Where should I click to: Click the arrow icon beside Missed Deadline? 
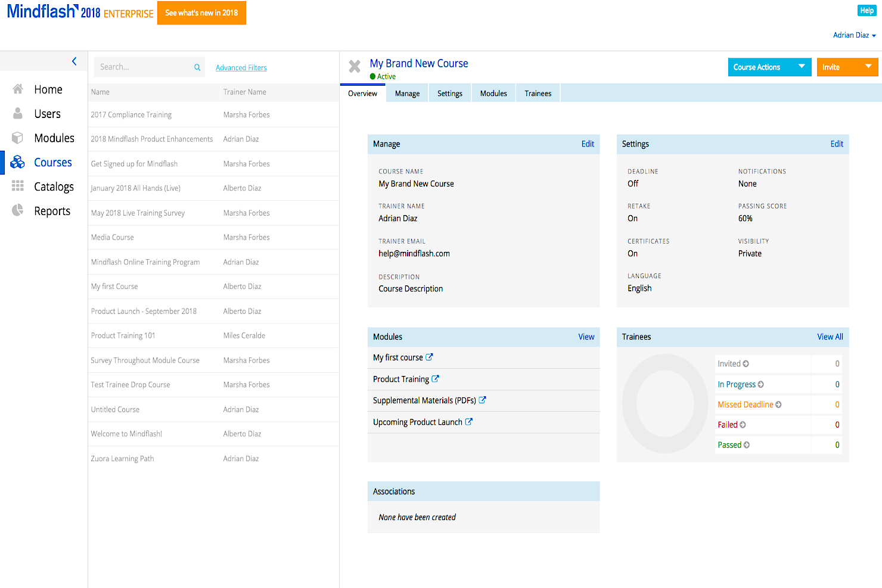coord(778,405)
